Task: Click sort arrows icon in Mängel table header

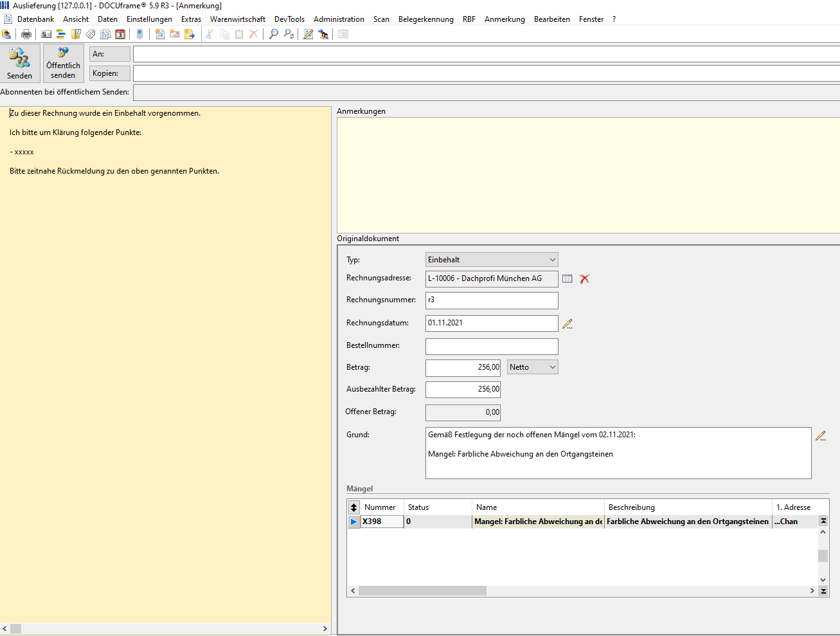Action: (354, 507)
